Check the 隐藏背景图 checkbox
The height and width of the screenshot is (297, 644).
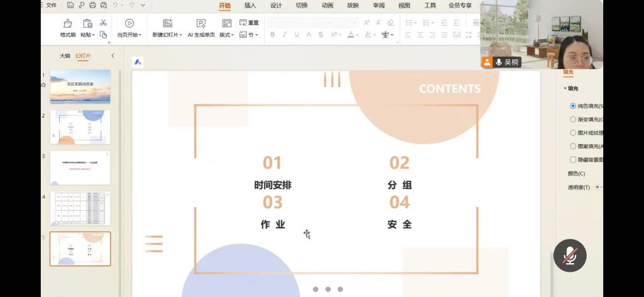coord(573,160)
